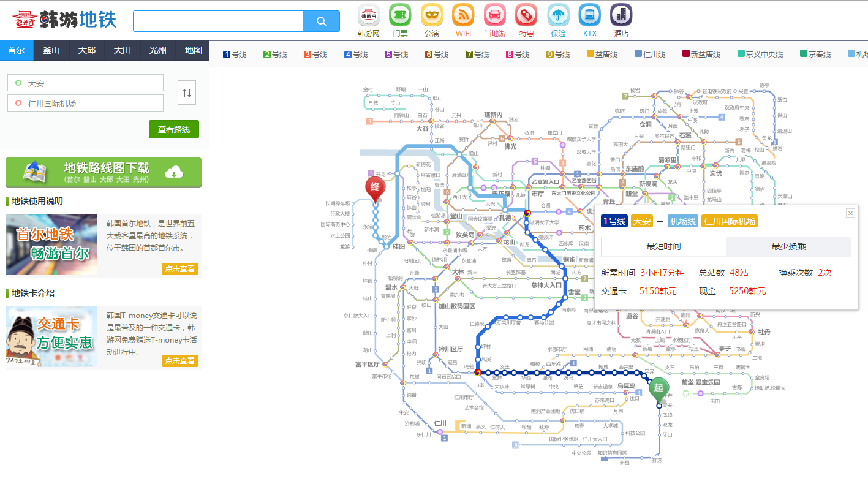Select 新盆唐线 in line legend
Viewport: 868px width, 481px height.
point(701,55)
